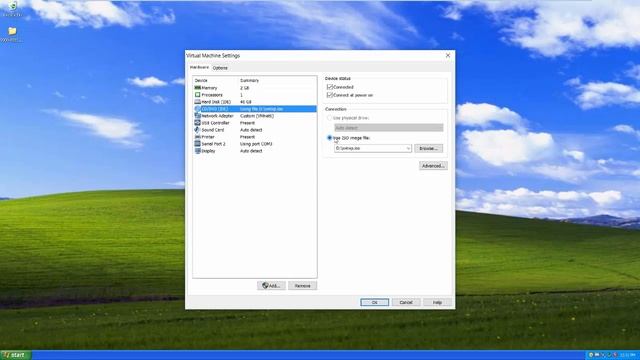Select the USB Controller icon

tap(198, 123)
